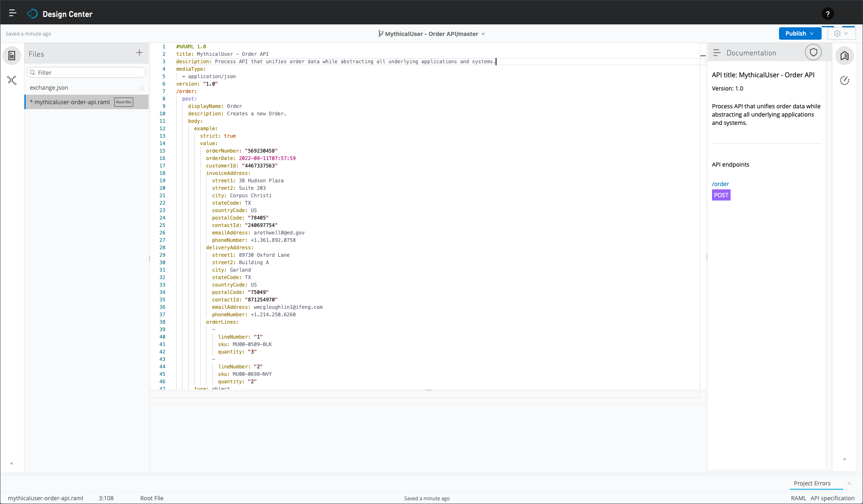
Task: Open the branch selector dropdown chevron
Action: pyautogui.click(x=483, y=34)
